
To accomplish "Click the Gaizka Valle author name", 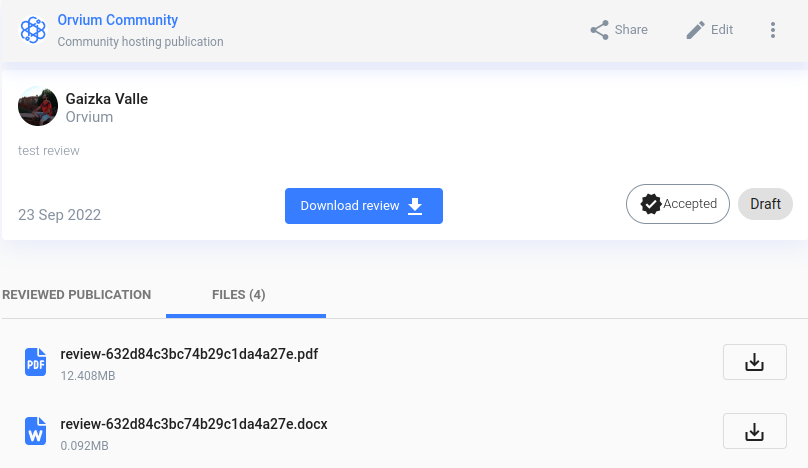I will 107,99.
